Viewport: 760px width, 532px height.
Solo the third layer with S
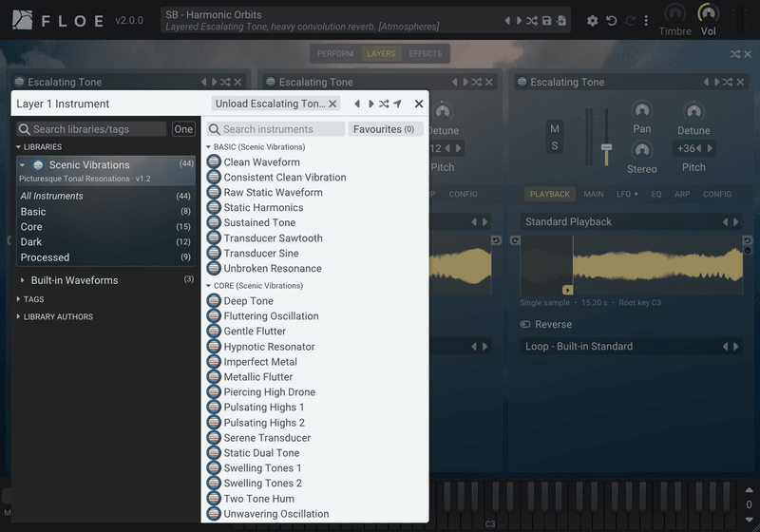555,146
